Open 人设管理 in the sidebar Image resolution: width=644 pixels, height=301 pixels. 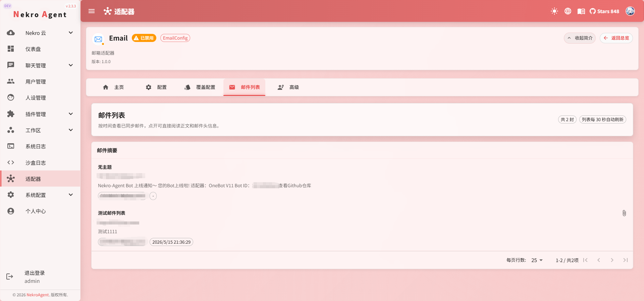click(x=40, y=98)
